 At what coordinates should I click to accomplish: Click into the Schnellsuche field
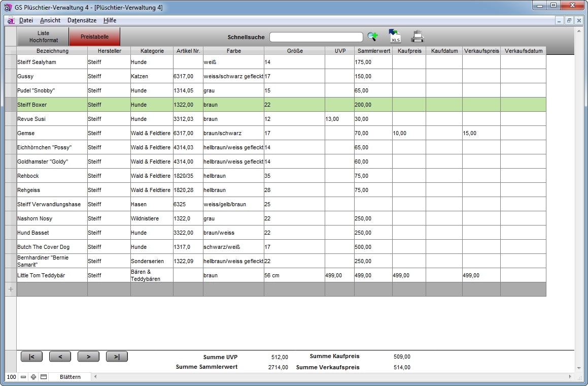pyautogui.click(x=316, y=37)
